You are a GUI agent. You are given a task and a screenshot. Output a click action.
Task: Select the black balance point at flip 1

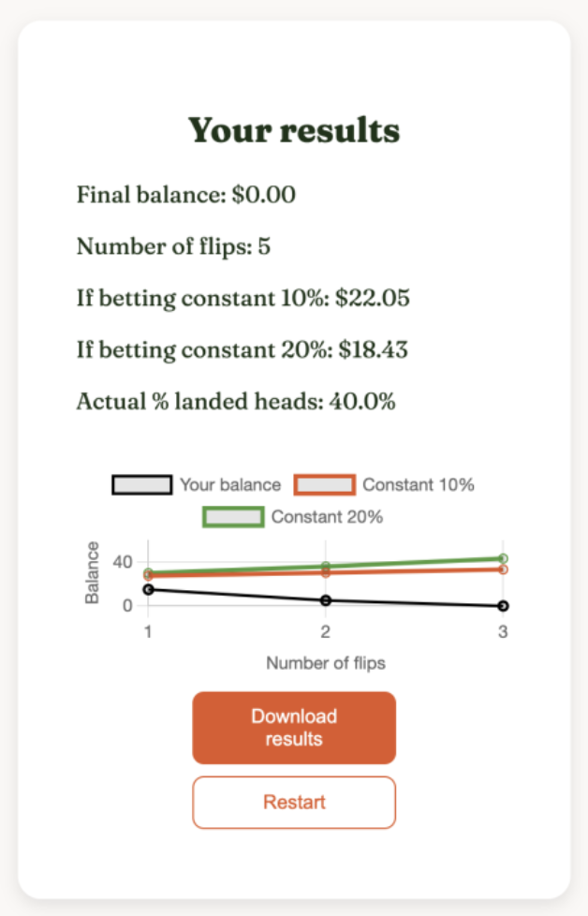[x=148, y=589]
